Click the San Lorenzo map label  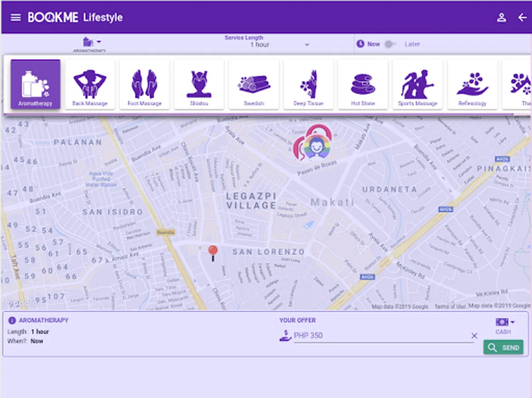(268, 252)
